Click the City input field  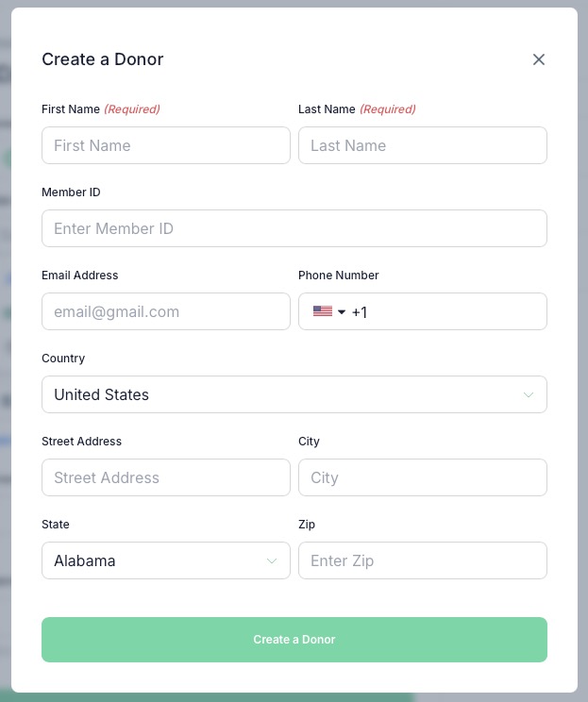(422, 477)
